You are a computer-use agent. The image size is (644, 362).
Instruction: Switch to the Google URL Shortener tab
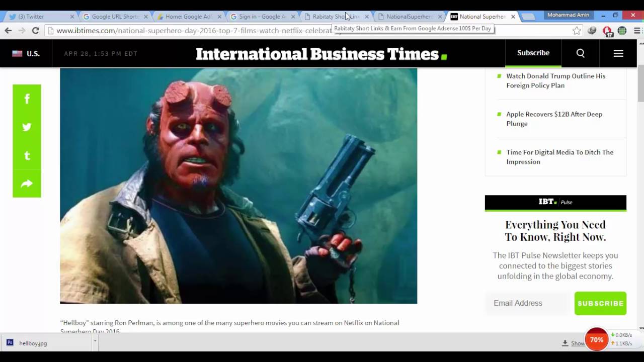pos(115,17)
